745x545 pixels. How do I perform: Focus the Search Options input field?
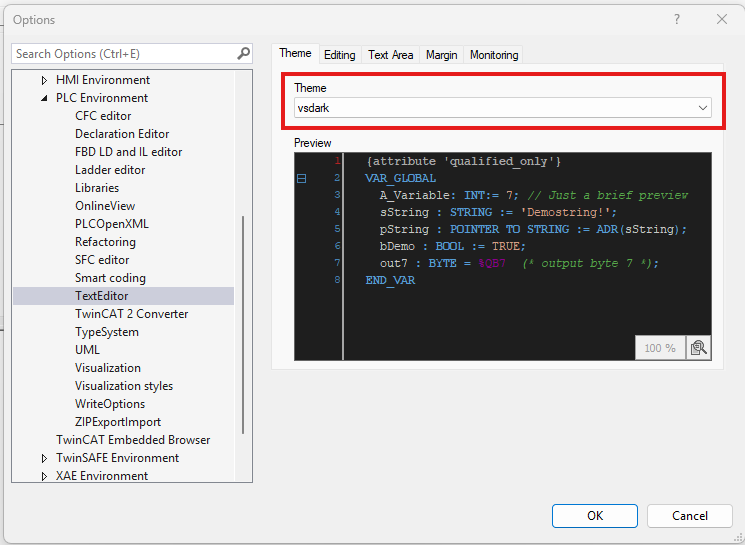[124, 54]
